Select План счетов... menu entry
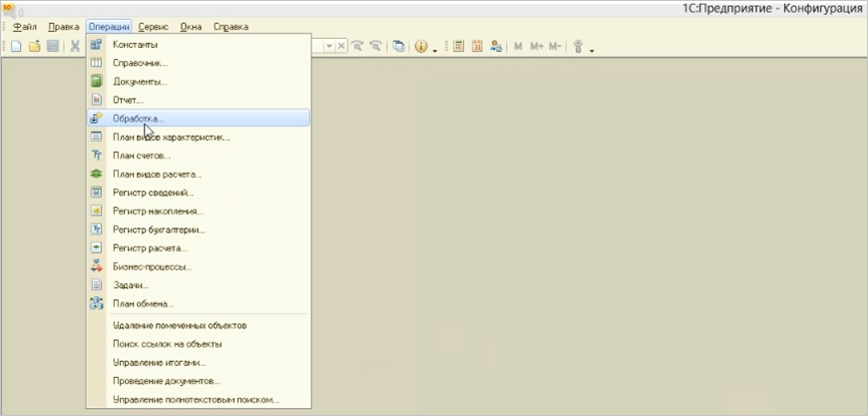Screen dimensions: 868x416 click(199, 156)
